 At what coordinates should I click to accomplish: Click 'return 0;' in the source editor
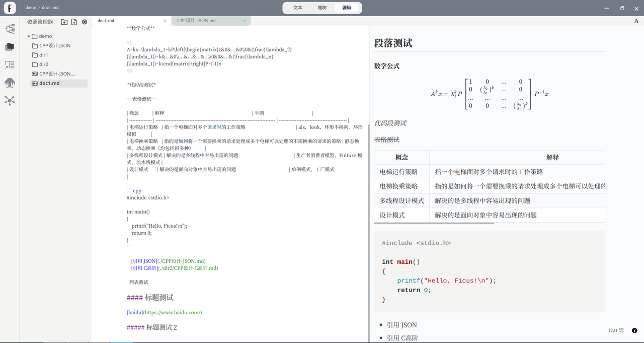141,233
